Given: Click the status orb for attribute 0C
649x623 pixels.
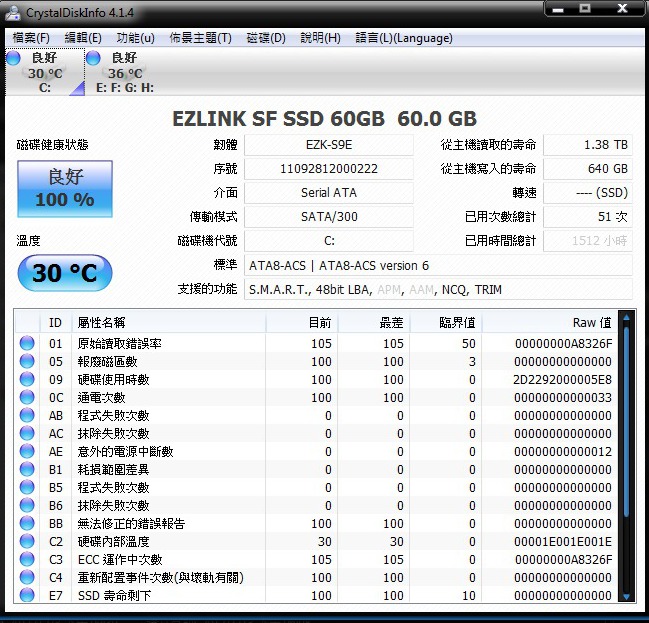Looking at the screenshot, I should pos(27,397).
